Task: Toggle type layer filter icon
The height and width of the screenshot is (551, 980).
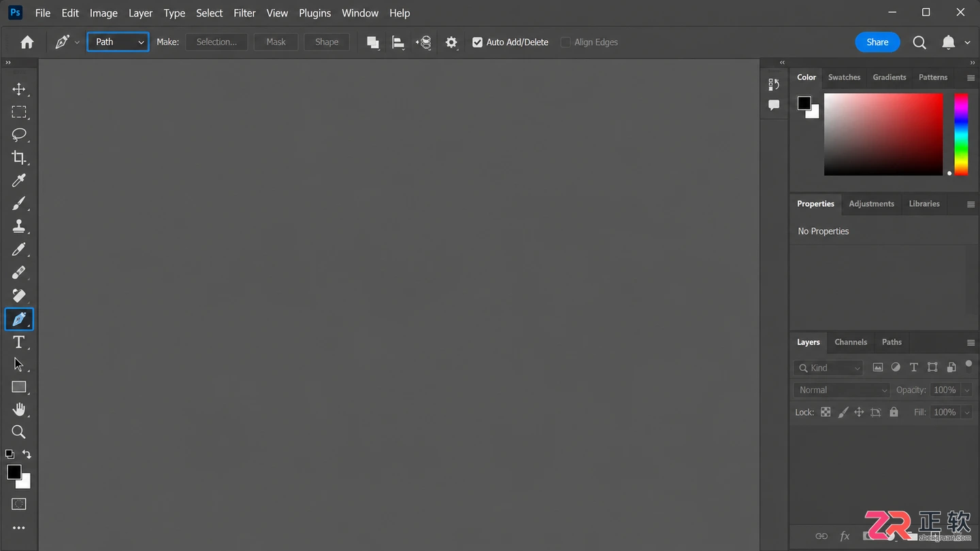Action: [x=914, y=367]
